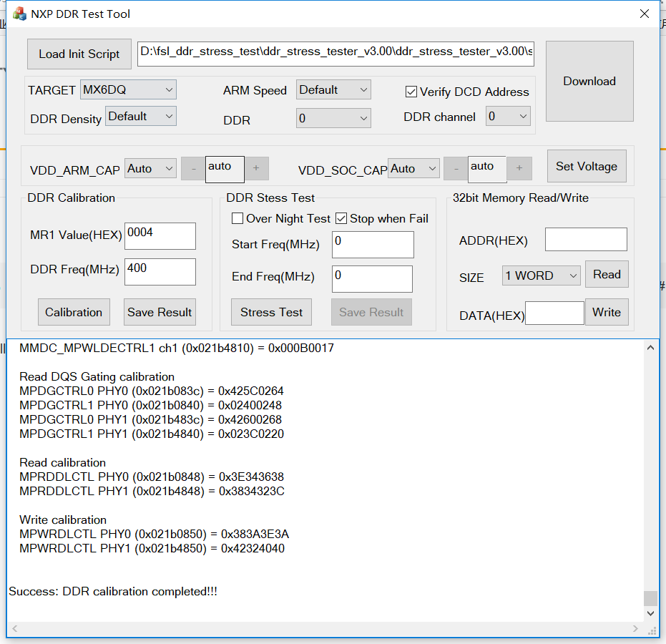Click the VDD_ARM_CAP auto value field
The height and width of the screenshot is (644, 666).
tap(225, 169)
